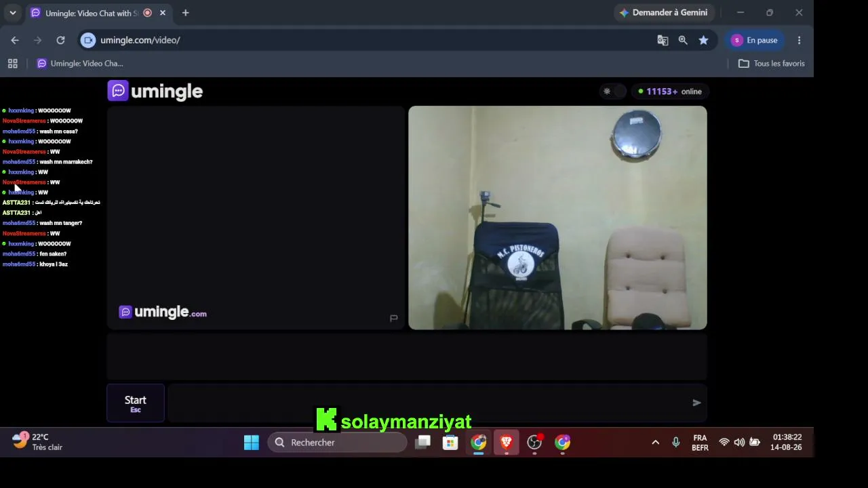Image resolution: width=868 pixels, height=488 pixels.
Task: Go forward to the next page
Action: pyautogui.click(x=37, y=40)
